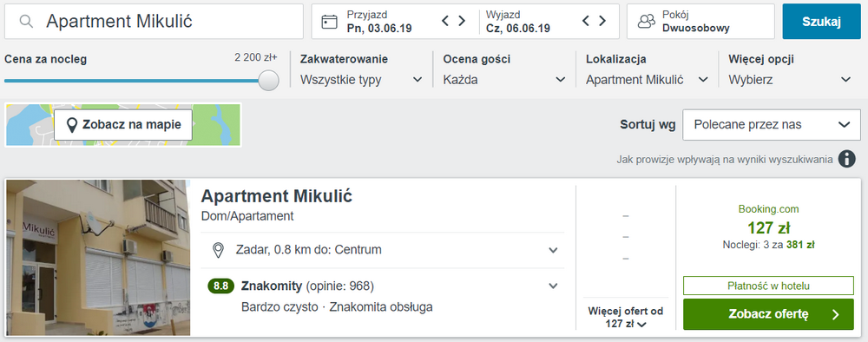Click the 127 zł price

click(x=768, y=227)
